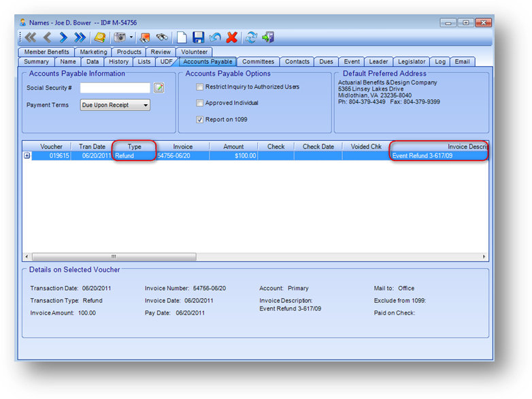Select the Event tab
Image resolution: width=532 pixels, height=399 pixels.
(x=352, y=62)
